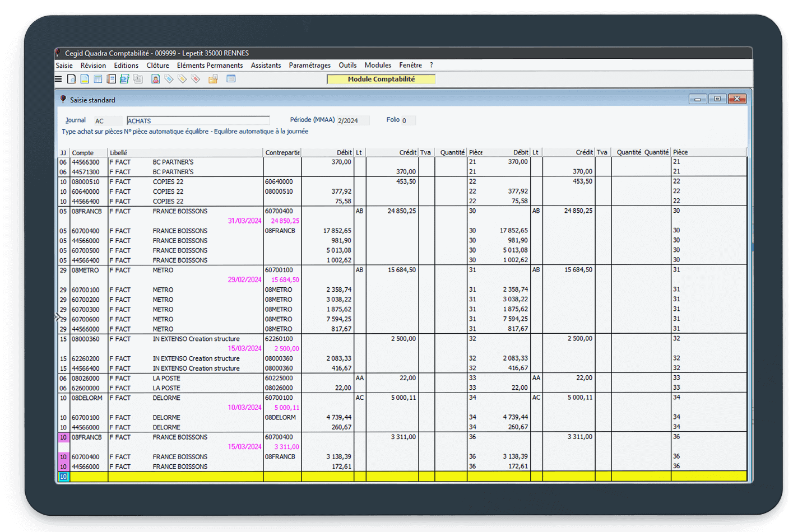Click the blue tag toolbar icon

point(169,79)
